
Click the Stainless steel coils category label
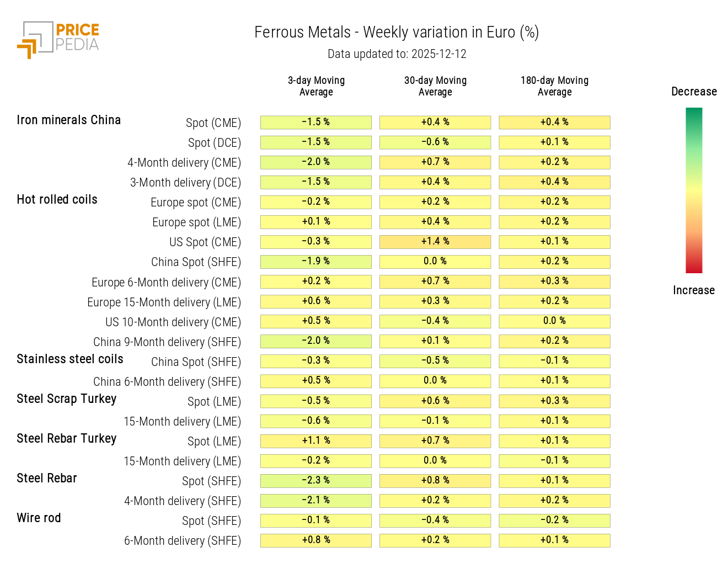pyautogui.click(x=70, y=359)
